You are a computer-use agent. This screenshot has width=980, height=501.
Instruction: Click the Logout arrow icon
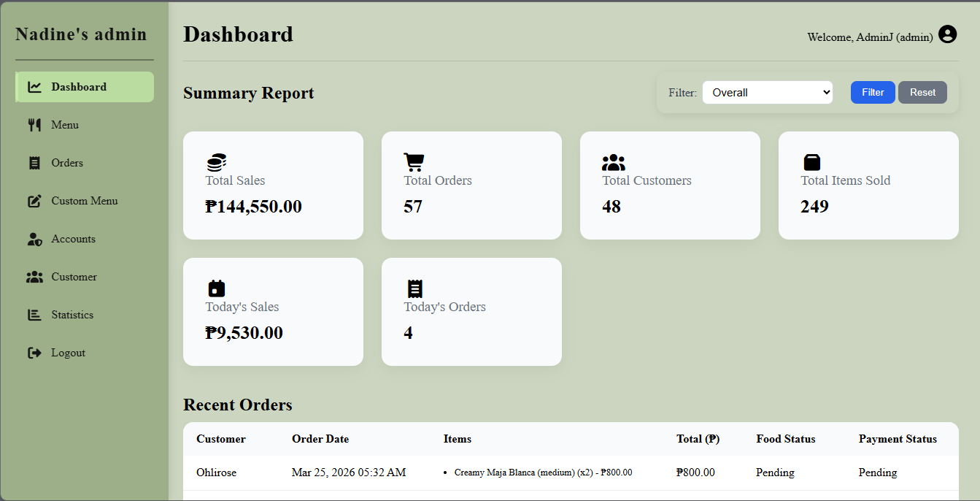[34, 352]
